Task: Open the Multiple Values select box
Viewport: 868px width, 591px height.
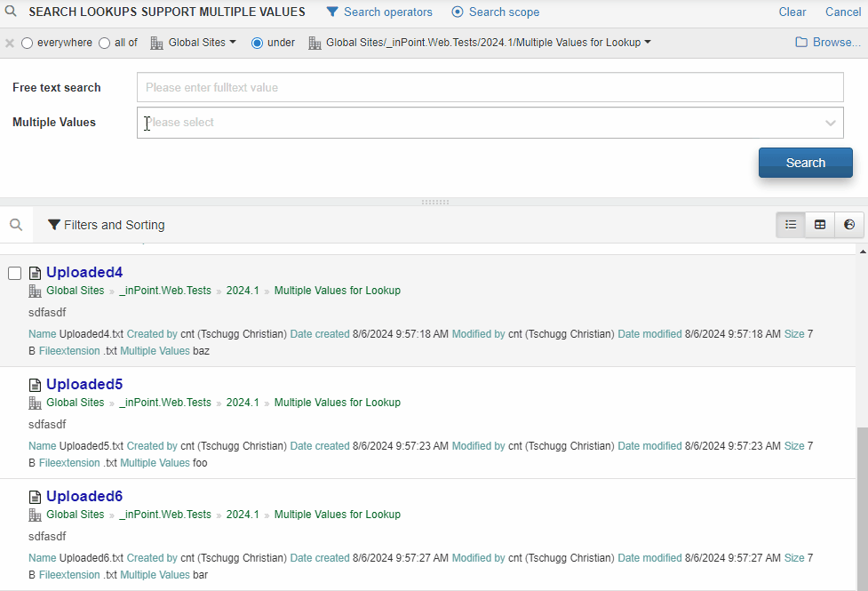Action: [x=490, y=123]
